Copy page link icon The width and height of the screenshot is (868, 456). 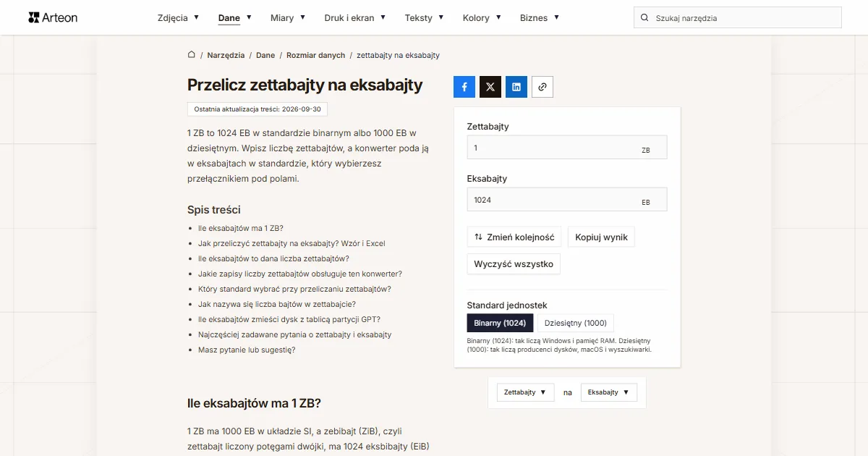[542, 87]
